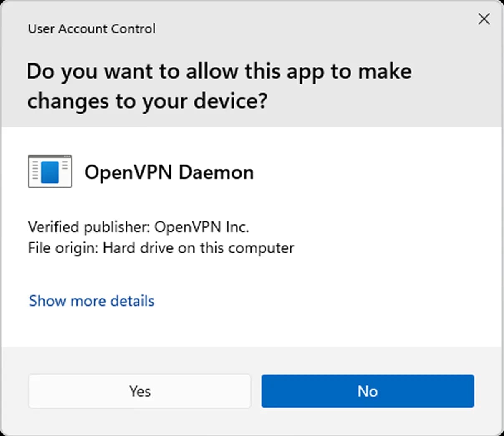Click the 'Do you want to allow' heading

point(219,86)
